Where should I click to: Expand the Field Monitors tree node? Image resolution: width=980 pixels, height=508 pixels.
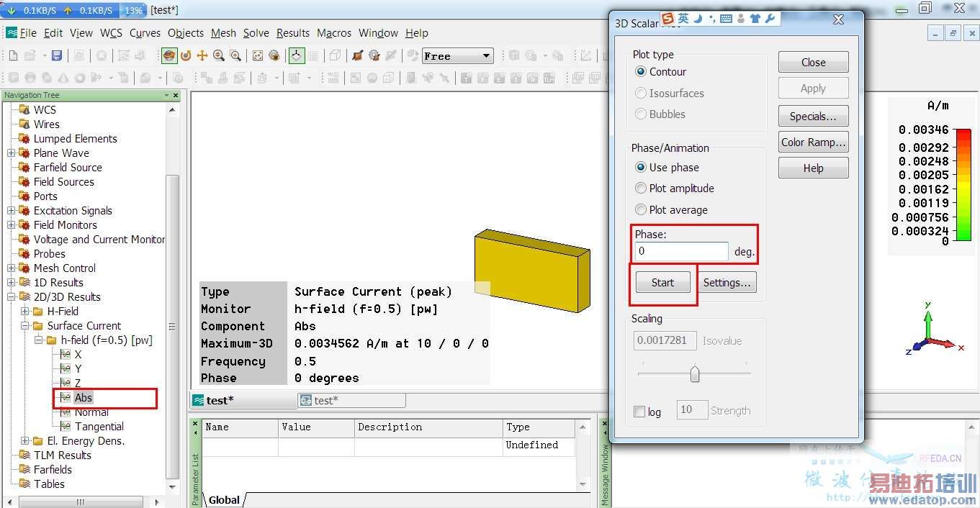(x=12, y=224)
